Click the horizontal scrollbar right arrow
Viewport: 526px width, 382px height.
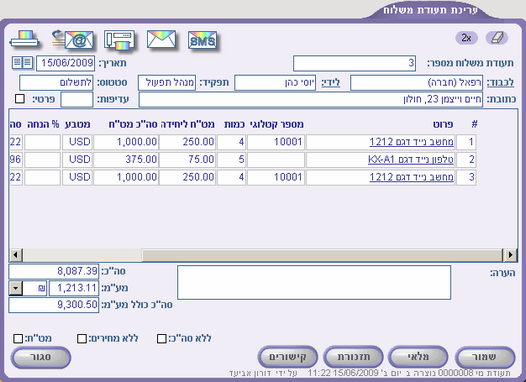(511, 255)
